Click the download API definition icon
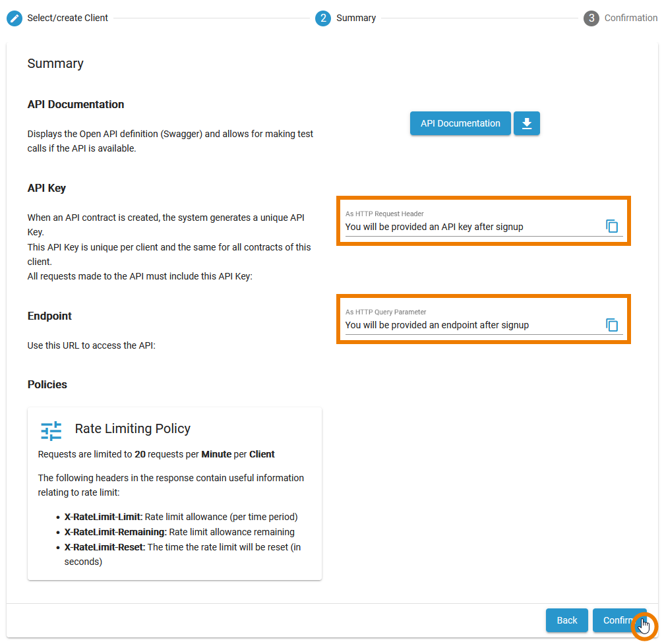The width and height of the screenshot is (664, 644). tap(526, 123)
